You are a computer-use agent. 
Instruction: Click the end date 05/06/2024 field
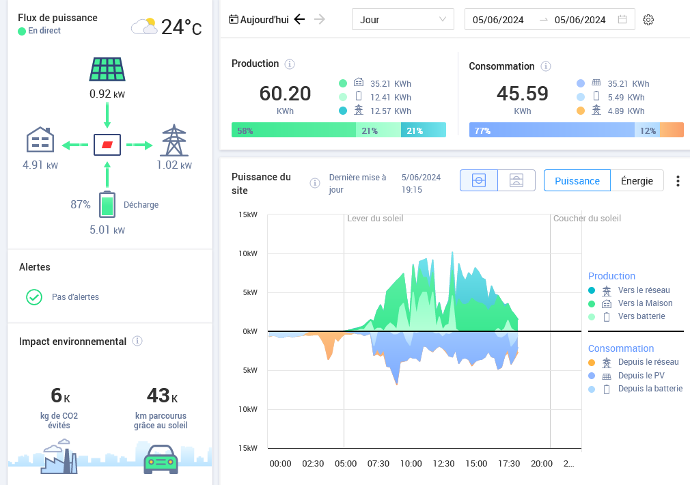click(580, 20)
